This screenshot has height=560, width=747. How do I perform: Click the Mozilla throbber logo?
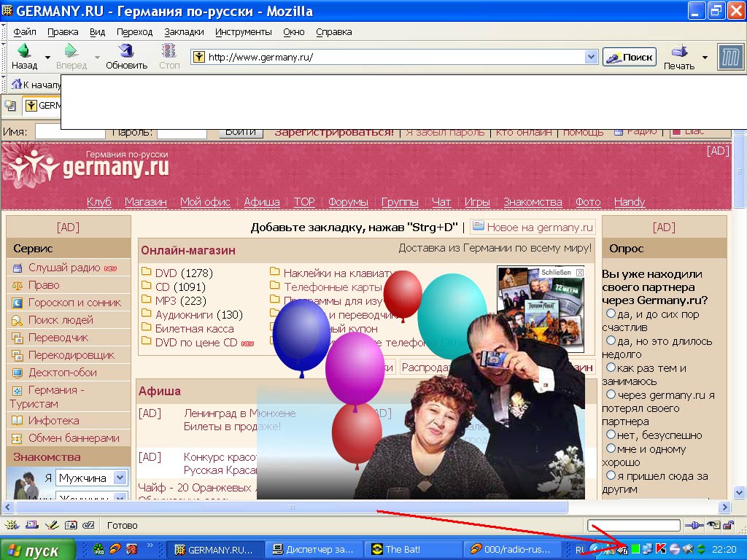click(x=731, y=57)
